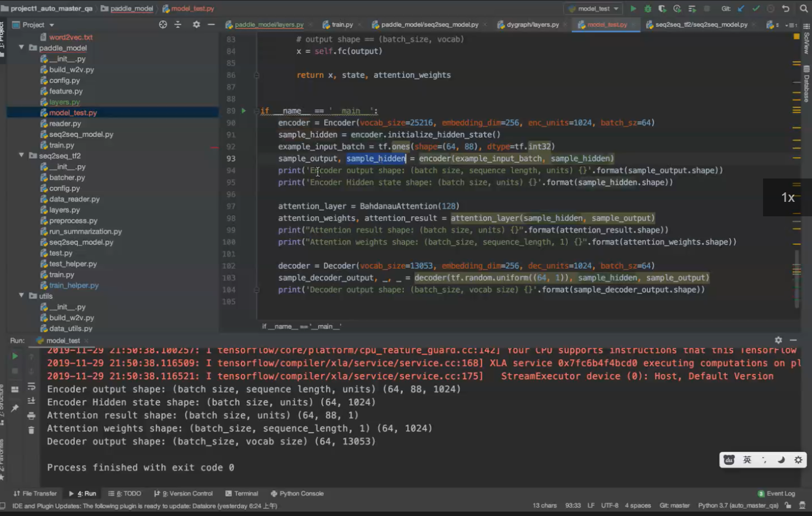Screen dimensions: 812x516
Task: Start debugging with the bug icon
Action: (x=647, y=8)
